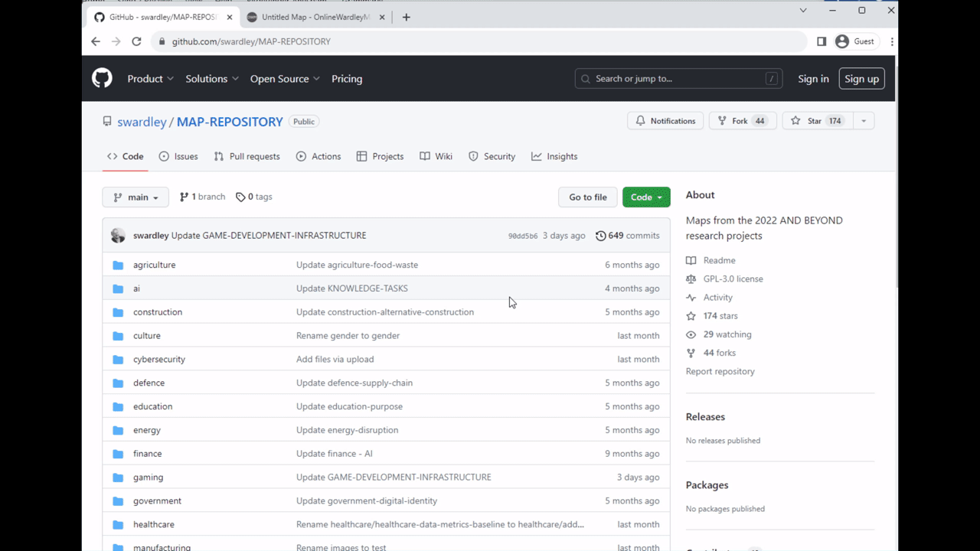Reload the page
This screenshot has height=551, width=980.
tap(136, 41)
